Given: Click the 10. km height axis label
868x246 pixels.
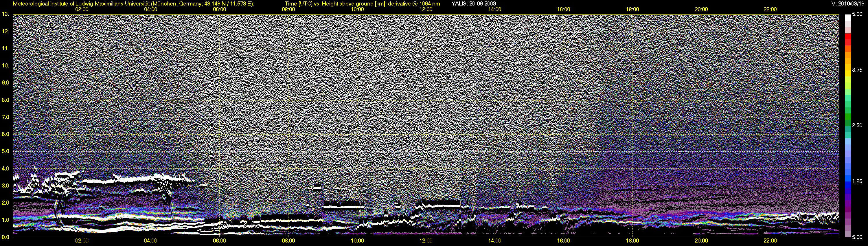Looking at the screenshot, I should tap(5, 65).
